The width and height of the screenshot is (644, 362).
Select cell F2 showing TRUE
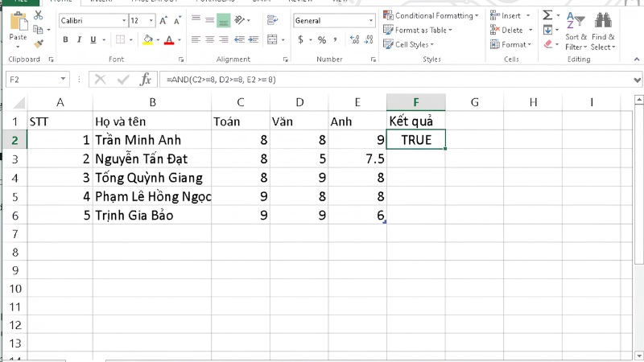pyautogui.click(x=416, y=140)
